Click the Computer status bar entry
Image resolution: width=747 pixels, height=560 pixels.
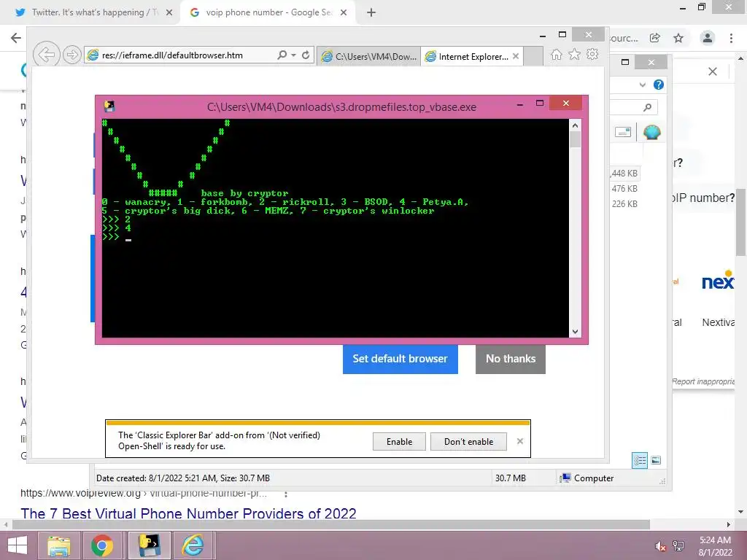coord(587,478)
